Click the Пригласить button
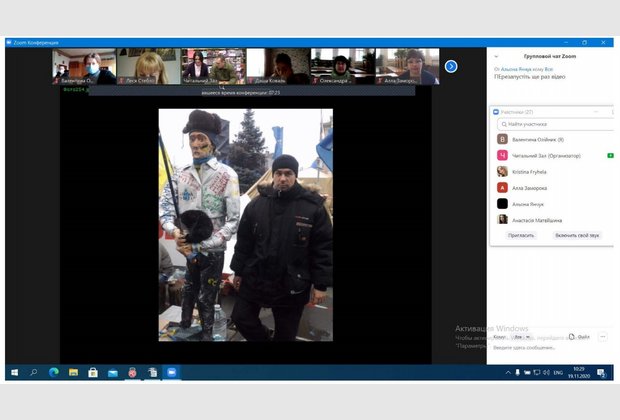The width and height of the screenshot is (620, 420). point(521,235)
